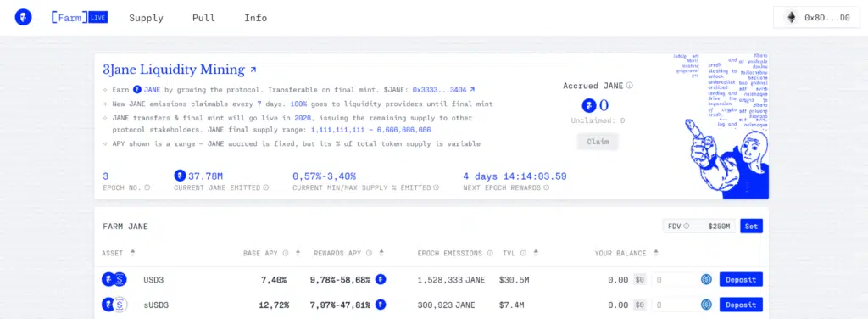868x319 pixels.
Task: Click the sUSD3 asset pair icon
Action: point(114,305)
